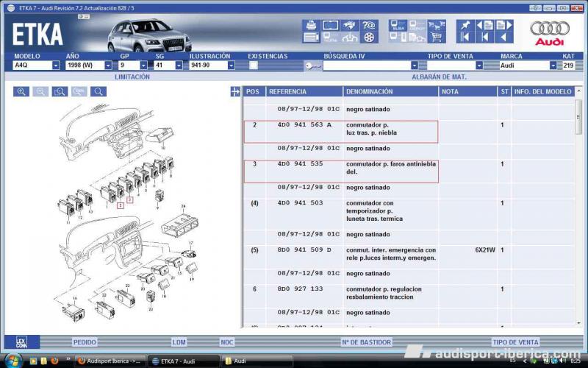This screenshot has width=588, height=368.
Task: Click the NDC button
Action: click(x=227, y=342)
